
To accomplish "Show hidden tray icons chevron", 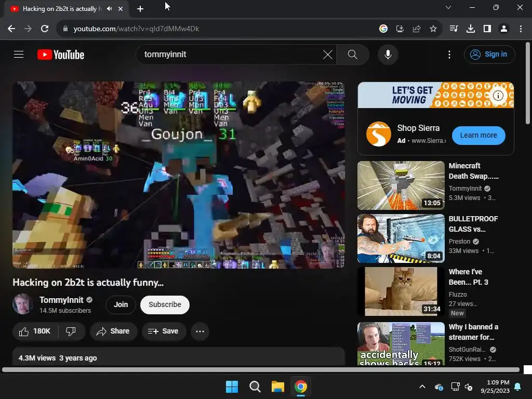I will click(422, 387).
